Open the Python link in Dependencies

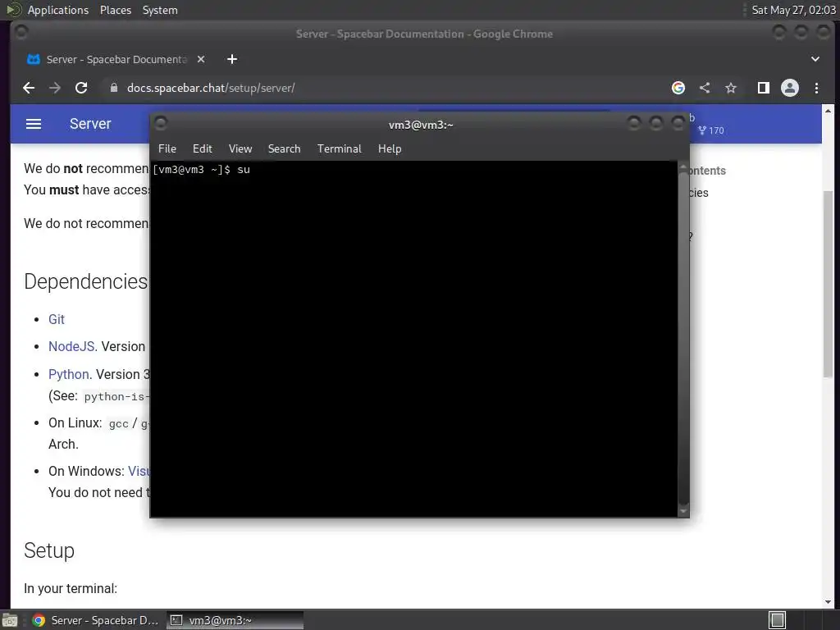point(69,374)
